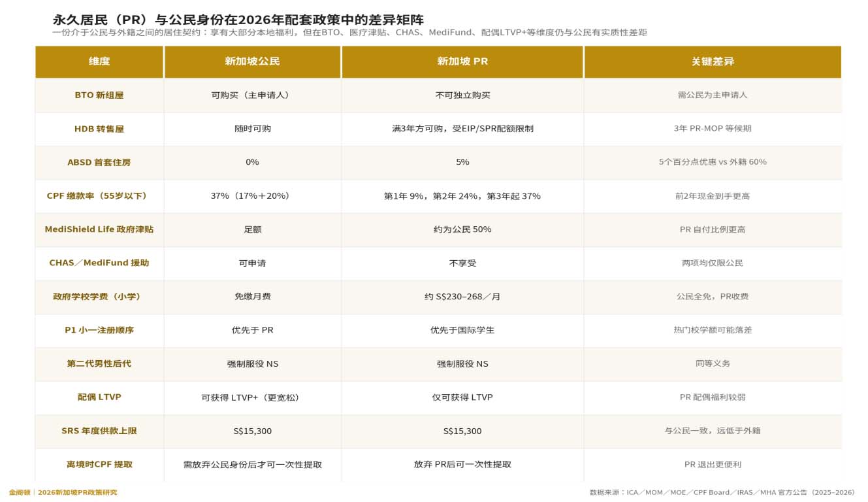Viewport: 868px width, 502px height.
Task: Click the CHAS／MediFund 援助 row label
Action: [x=99, y=263]
